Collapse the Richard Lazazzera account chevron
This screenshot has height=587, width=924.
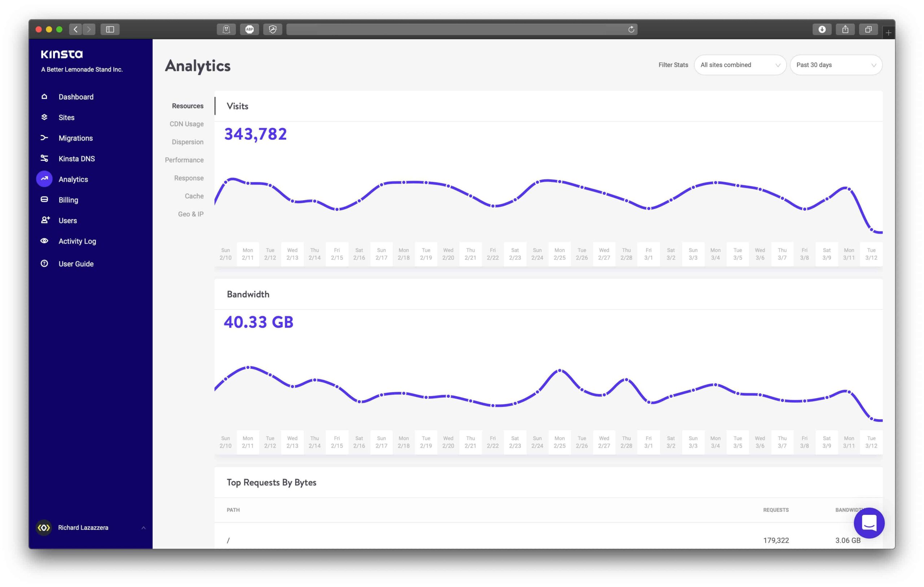[x=144, y=527]
